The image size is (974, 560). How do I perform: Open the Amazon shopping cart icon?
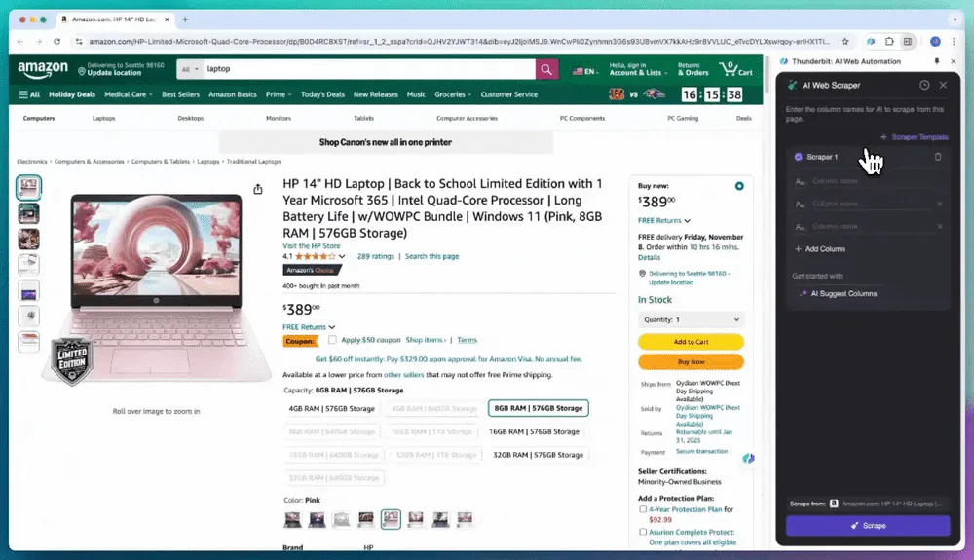click(x=736, y=69)
